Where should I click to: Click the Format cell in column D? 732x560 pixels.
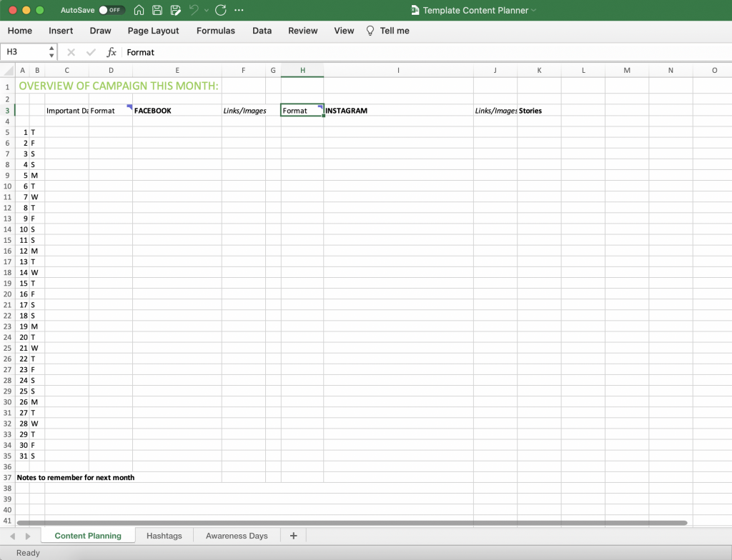(x=111, y=111)
